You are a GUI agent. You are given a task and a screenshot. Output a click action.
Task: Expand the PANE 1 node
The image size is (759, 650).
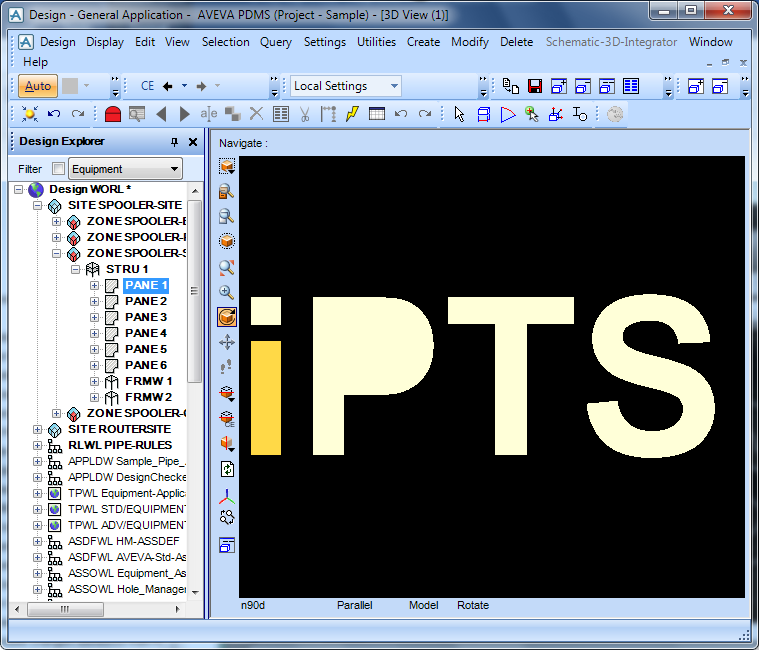coord(94,285)
